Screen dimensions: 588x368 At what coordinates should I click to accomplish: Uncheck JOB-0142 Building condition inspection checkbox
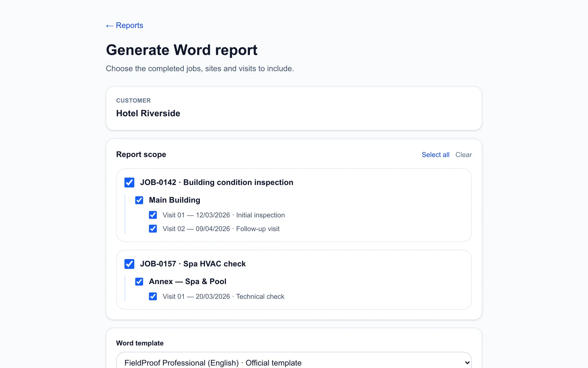(x=129, y=183)
